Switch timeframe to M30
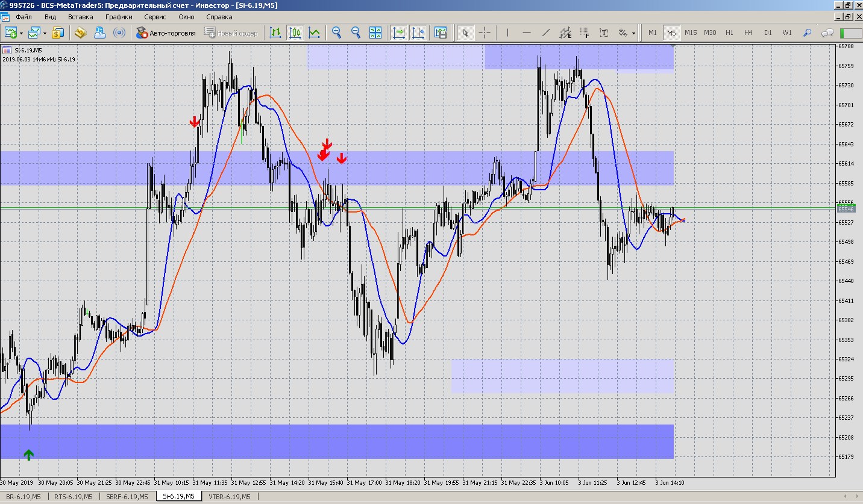The width and height of the screenshot is (863, 504). pos(710,33)
